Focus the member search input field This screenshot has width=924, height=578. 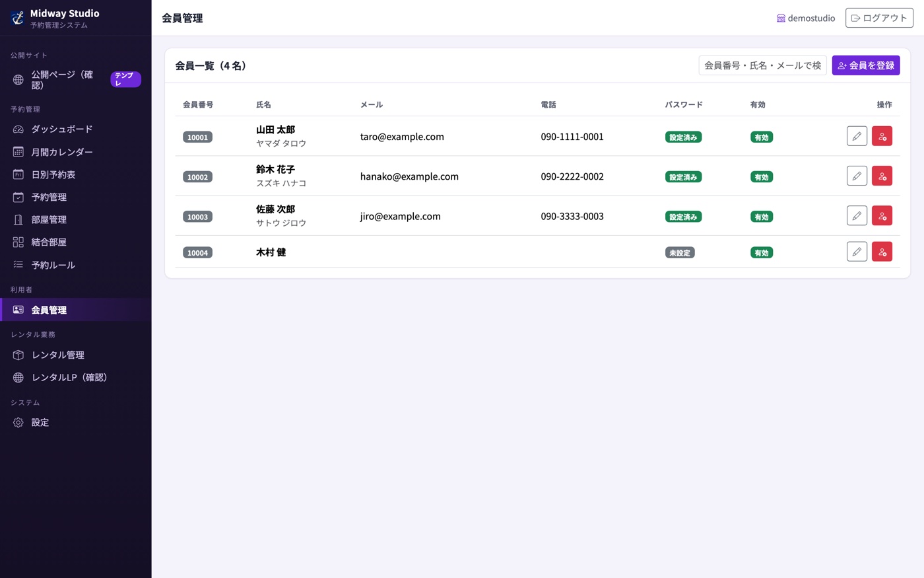[763, 65]
